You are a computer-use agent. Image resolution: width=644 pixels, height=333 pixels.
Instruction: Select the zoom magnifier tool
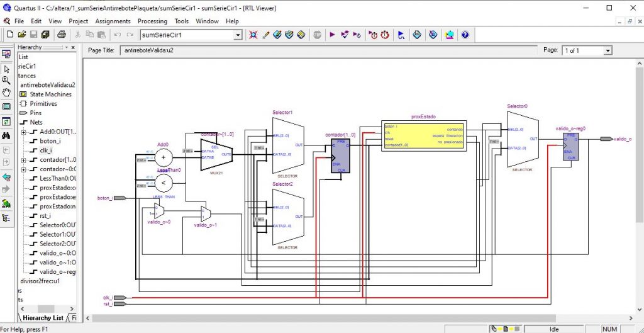click(x=6, y=81)
